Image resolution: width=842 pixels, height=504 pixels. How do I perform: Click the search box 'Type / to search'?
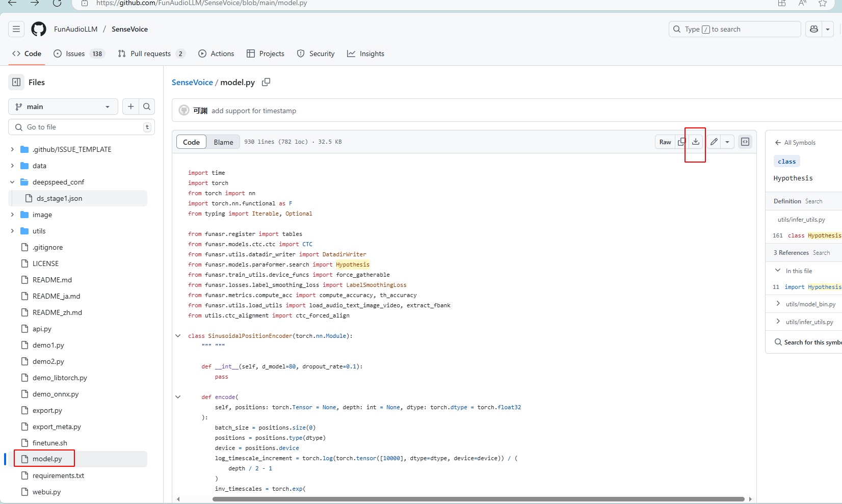(734, 29)
